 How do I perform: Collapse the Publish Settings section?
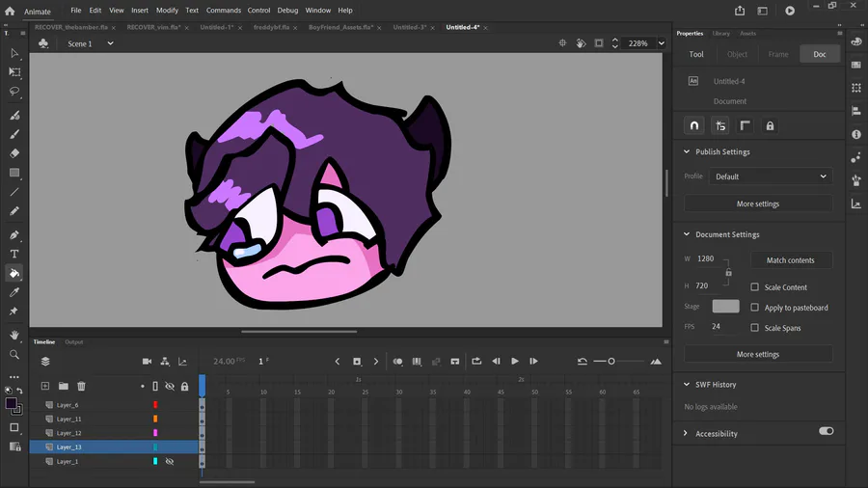[x=687, y=151]
